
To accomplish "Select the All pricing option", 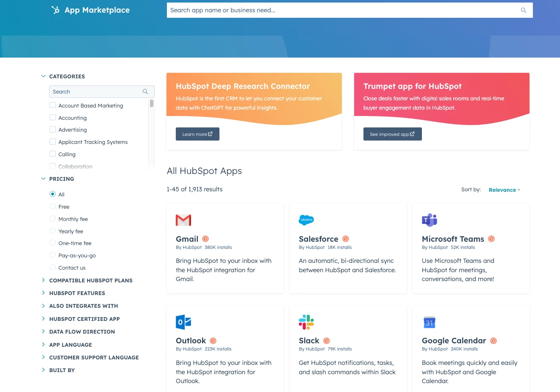I will (x=53, y=194).
